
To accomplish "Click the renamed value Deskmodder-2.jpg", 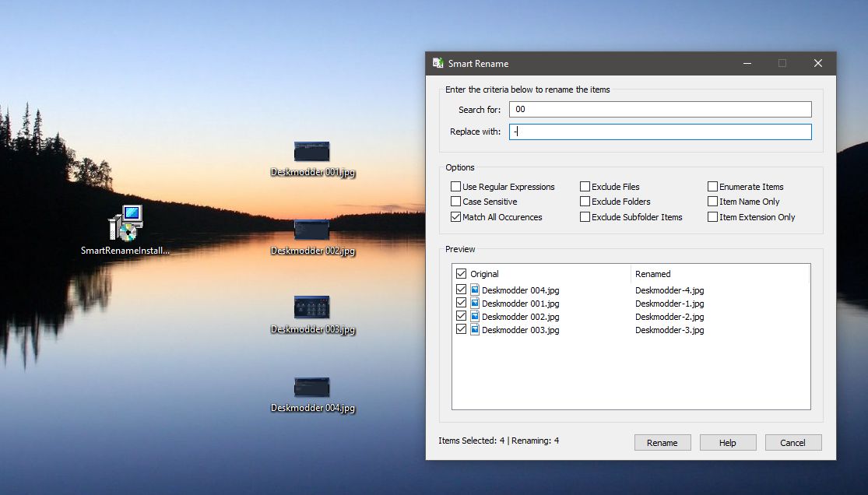I will [669, 317].
